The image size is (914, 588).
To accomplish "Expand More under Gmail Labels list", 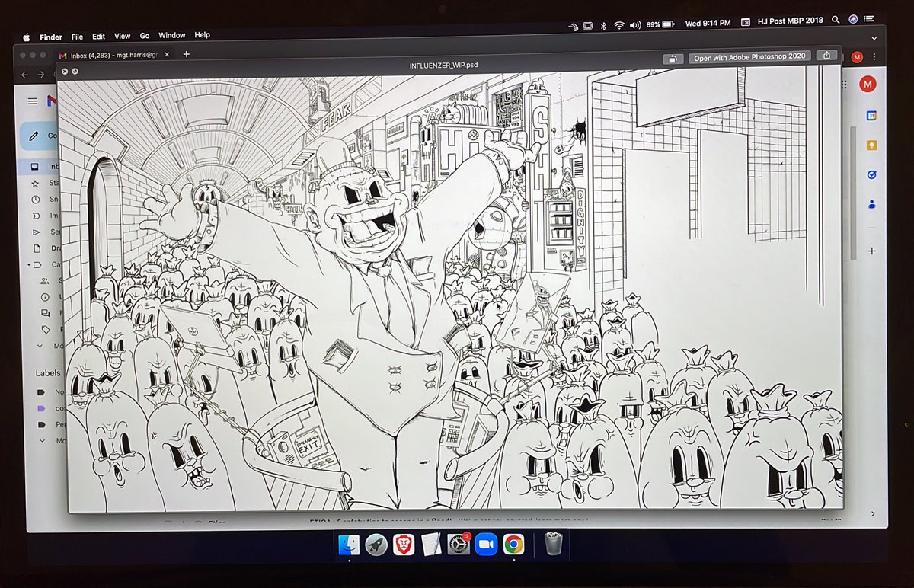I will tap(41, 441).
